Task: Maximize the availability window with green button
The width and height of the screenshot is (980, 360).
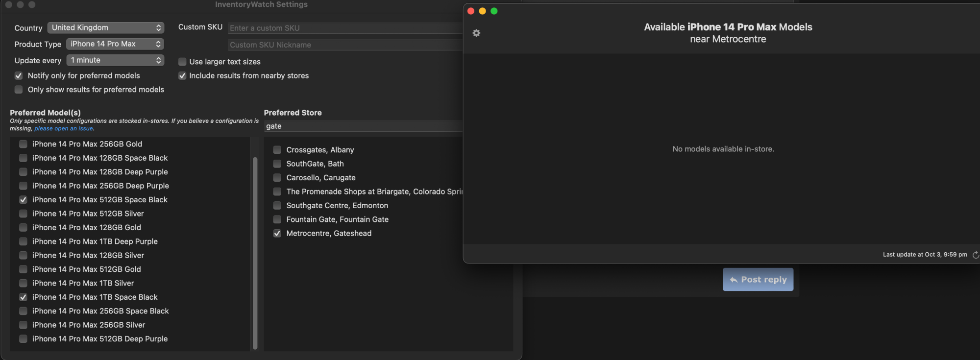Action: click(494, 11)
